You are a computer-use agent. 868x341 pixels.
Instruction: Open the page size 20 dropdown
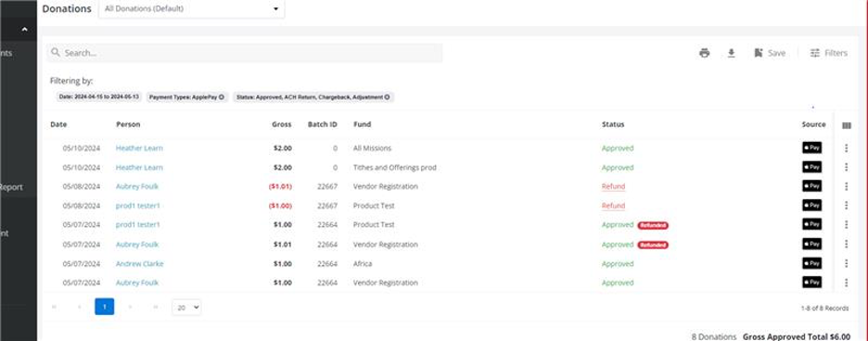186,308
